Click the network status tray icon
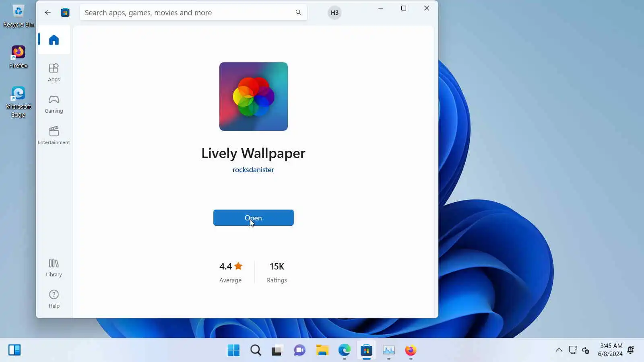The image size is (644, 362). [x=573, y=350]
